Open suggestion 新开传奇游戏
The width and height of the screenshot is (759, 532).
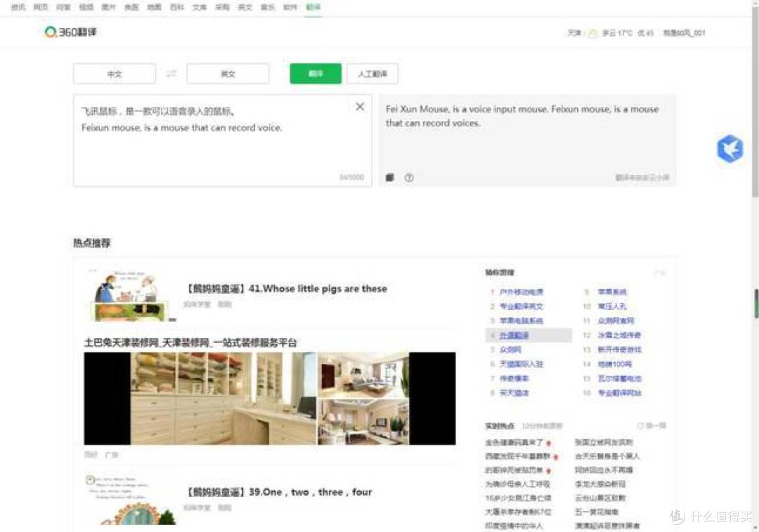(620, 349)
